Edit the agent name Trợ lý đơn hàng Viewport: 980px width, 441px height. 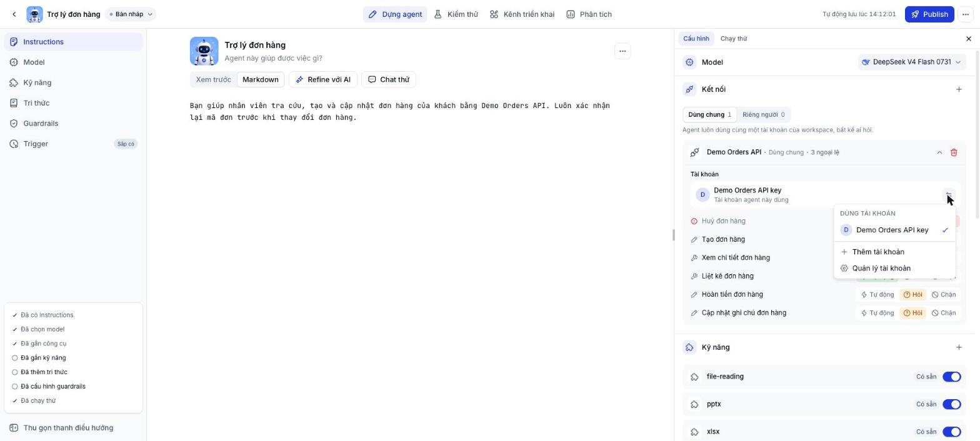pyautogui.click(x=255, y=45)
